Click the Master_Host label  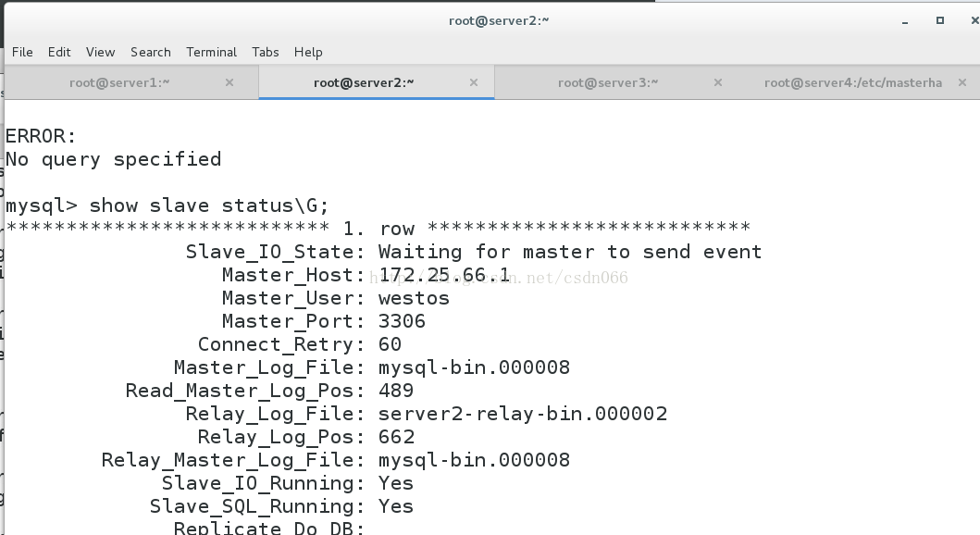(x=293, y=275)
